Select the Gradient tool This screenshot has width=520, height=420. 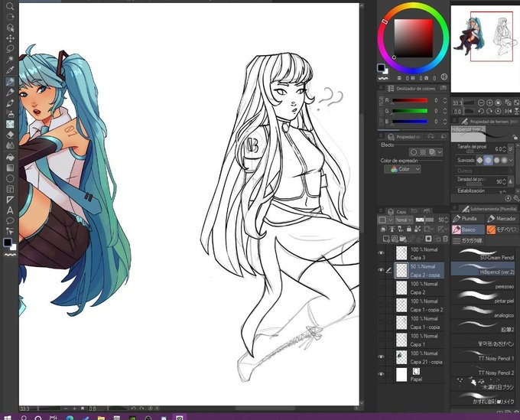click(x=10, y=168)
